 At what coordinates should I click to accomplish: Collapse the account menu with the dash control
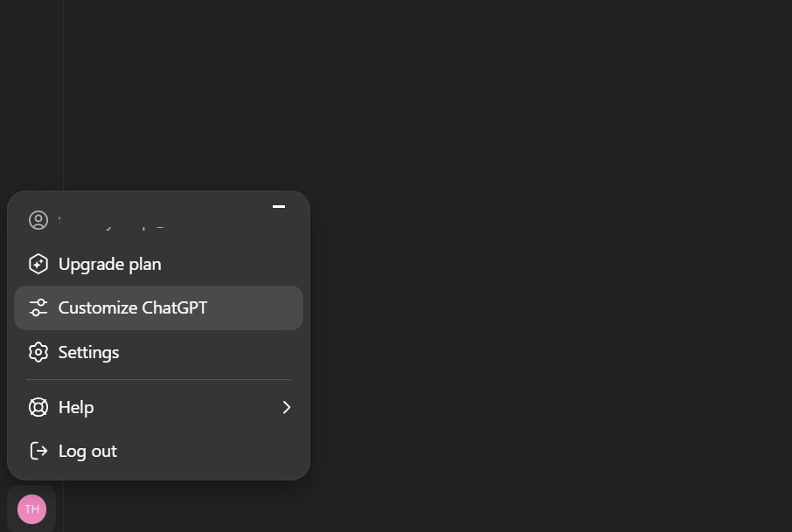279,207
